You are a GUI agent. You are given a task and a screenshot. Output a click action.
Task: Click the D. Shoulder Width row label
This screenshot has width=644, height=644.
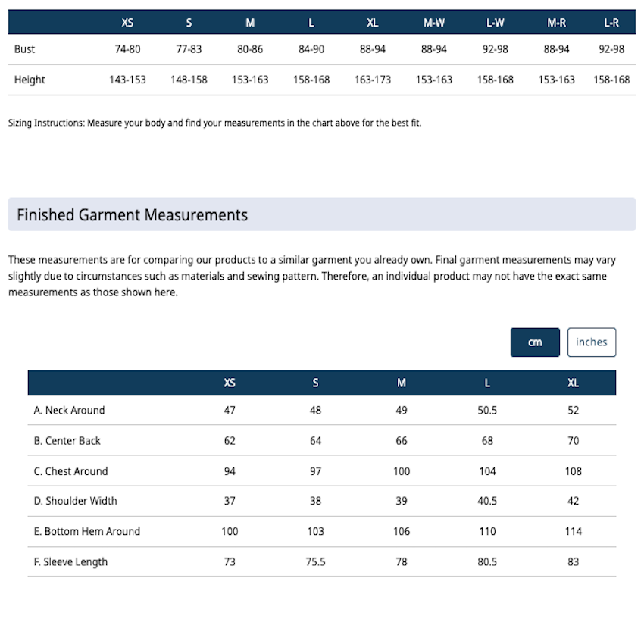tap(76, 501)
